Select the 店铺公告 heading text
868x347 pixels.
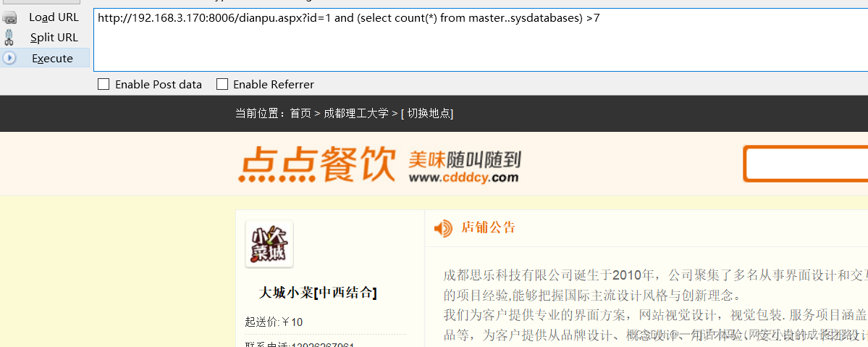(488, 227)
